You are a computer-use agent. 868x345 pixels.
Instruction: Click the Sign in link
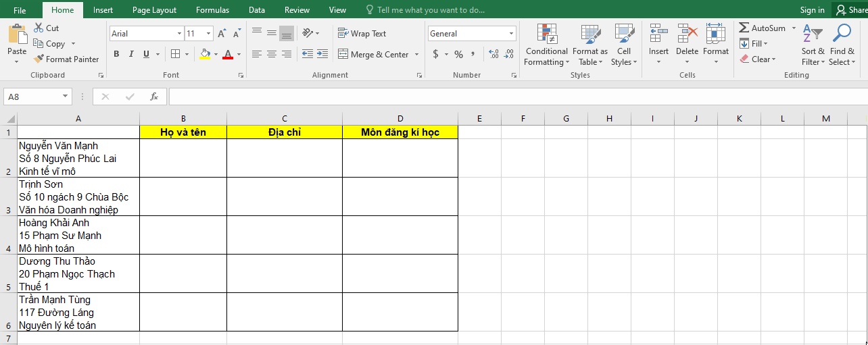click(812, 10)
